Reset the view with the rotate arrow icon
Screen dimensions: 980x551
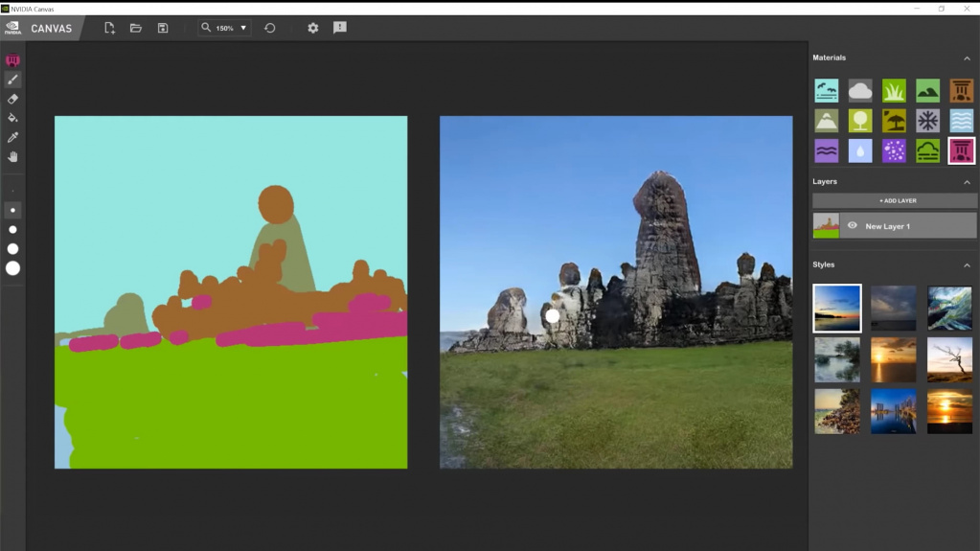click(x=270, y=28)
